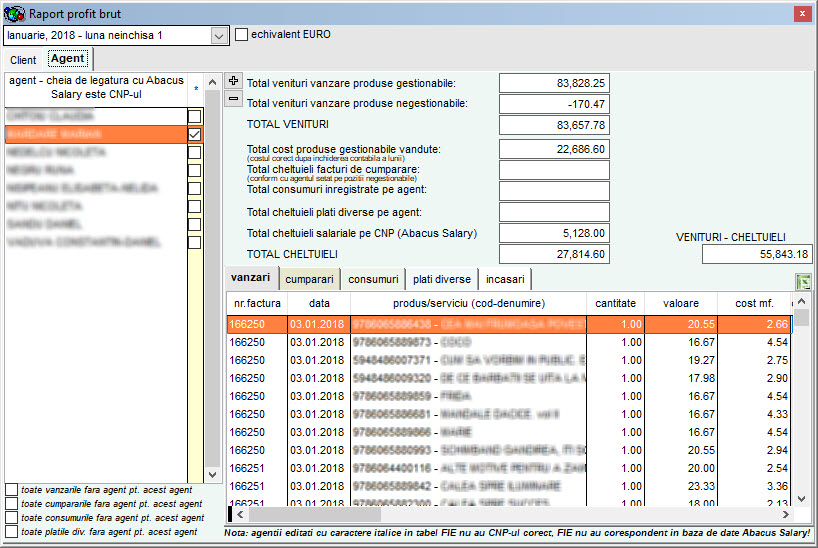Check 'toate vanzarile fara agent pt. acest agent'
Image resolution: width=818 pixels, height=548 pixels.
coord(11,490)
